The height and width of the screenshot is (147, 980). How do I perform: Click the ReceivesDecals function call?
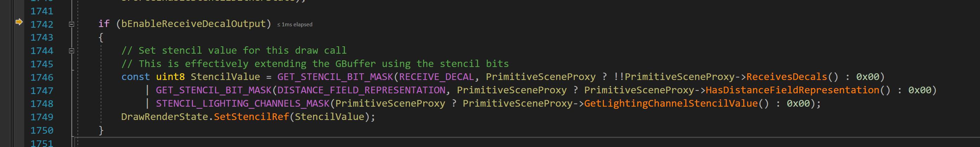[787, 77]
